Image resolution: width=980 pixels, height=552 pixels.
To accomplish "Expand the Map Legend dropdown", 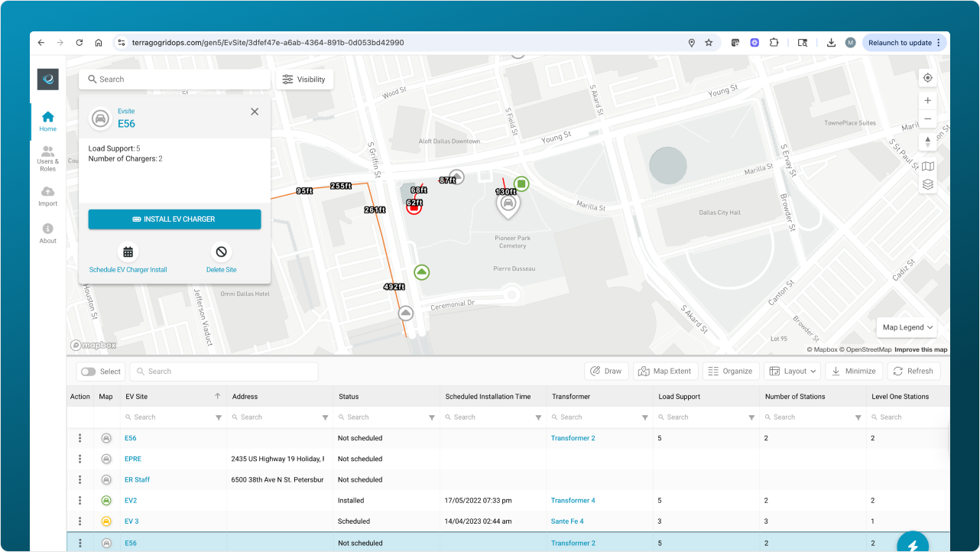I will tap(907, 327).
